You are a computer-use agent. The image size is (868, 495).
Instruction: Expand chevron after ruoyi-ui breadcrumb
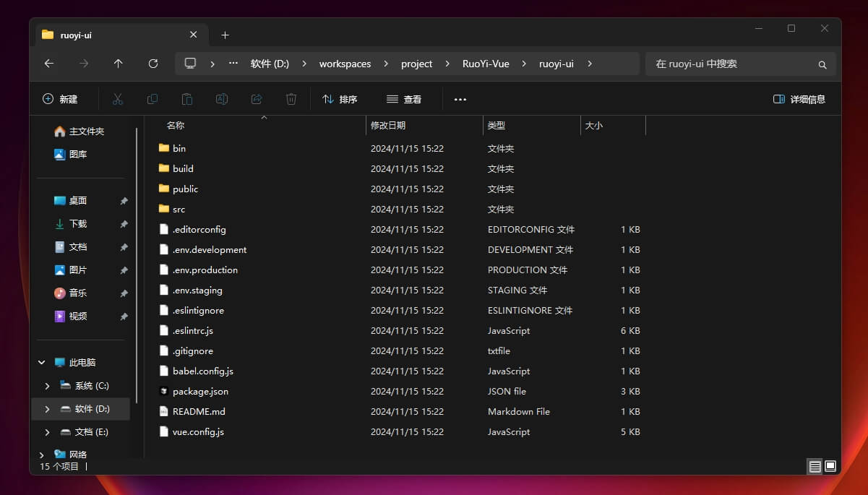tap(590, 64)
